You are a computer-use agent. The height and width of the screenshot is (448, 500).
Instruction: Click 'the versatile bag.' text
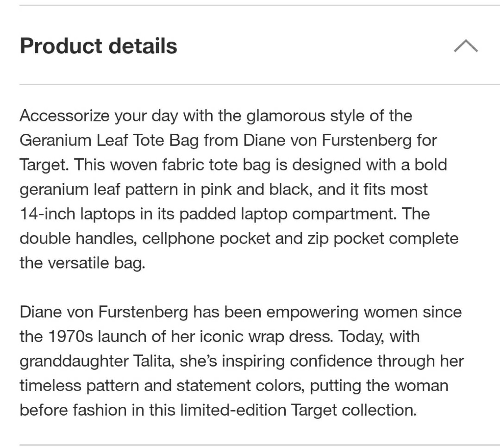(x=82, y=263)
